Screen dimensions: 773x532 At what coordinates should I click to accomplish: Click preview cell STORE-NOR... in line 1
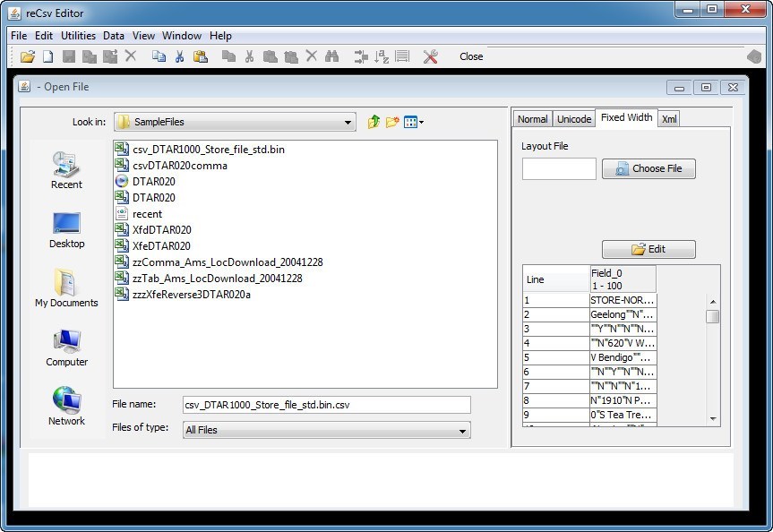pos(623,300)
